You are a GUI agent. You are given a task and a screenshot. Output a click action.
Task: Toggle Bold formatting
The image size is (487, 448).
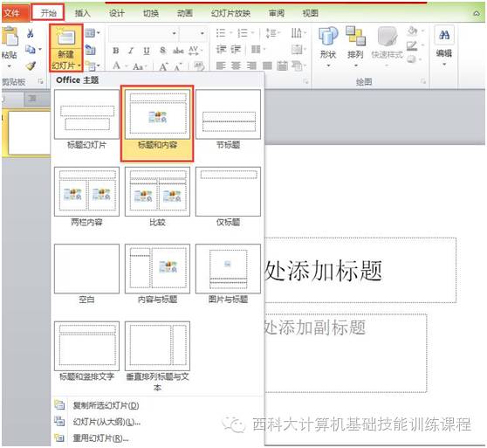click(x=116, y=51)
